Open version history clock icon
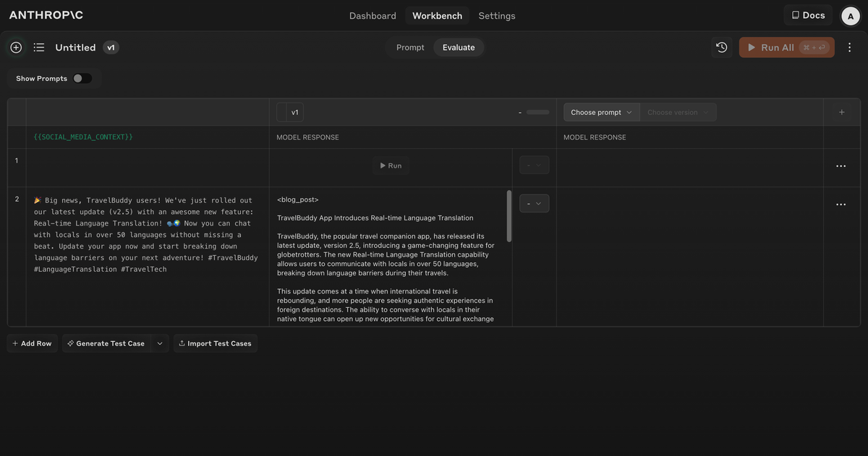The height and width of the screenshot is (456, 868). point(721,48)
